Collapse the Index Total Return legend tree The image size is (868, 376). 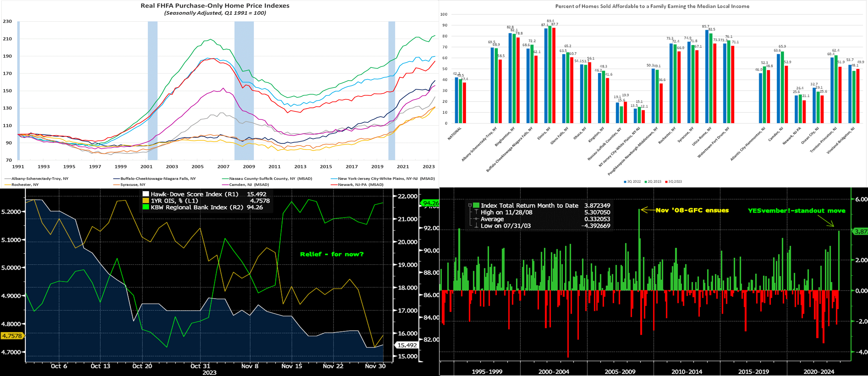(470, 205)
